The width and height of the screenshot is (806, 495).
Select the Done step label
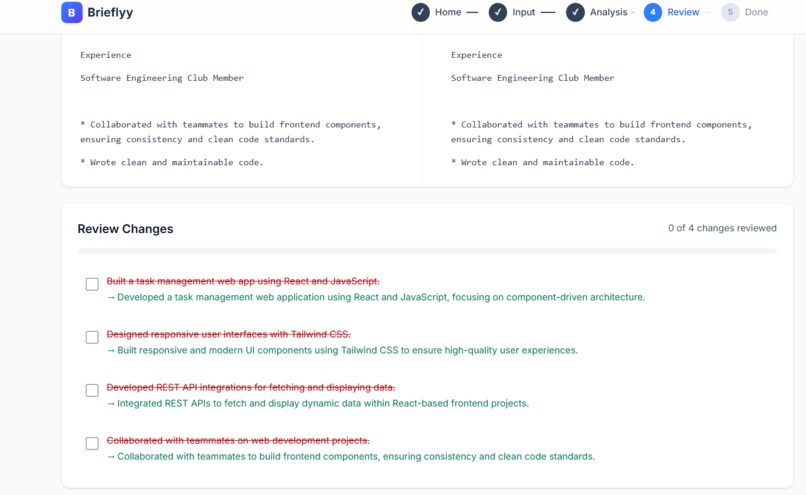(x=756, y=12)
